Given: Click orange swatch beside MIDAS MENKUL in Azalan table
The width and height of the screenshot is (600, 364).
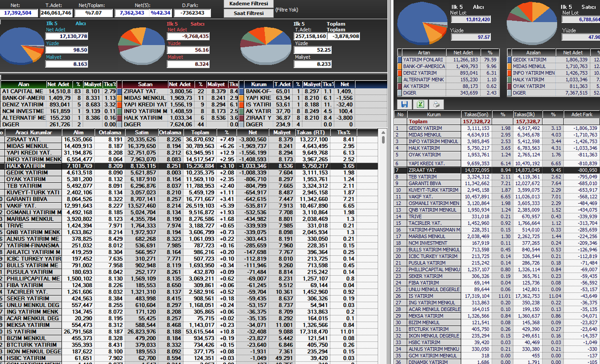Looking at the screenshot, I should (509, 66).
